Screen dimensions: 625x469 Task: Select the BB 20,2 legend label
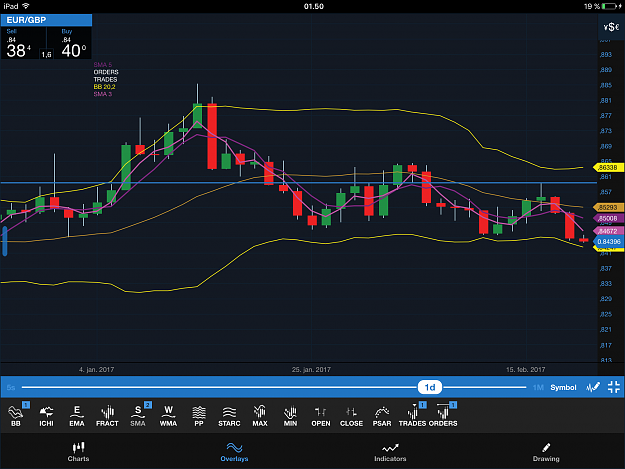(x=104, y=86)
